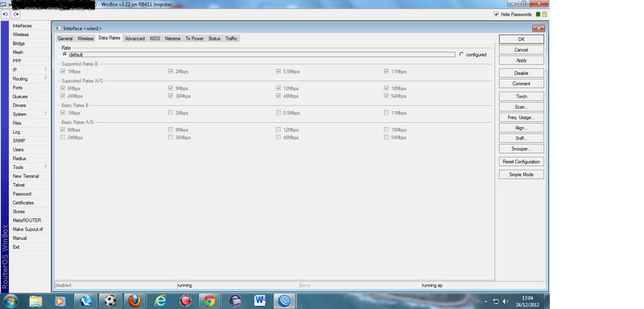This screenshot has width=644, height=309.
Task: Open Firefox from the taskbar
Action: click(x=134, y=301)
